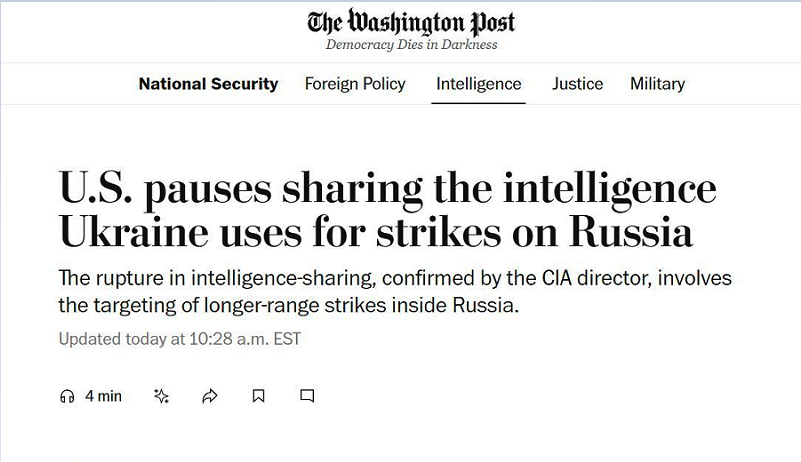Image resolution: width=801 pixels, height=462 pixels.
Task: Open the sparkle AI summary icon
Action: (161, 396)
